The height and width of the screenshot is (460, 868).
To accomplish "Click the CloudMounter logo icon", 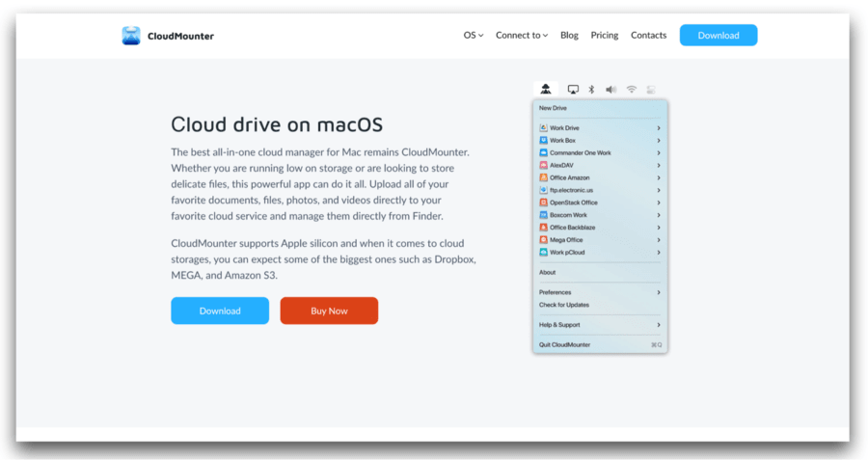I will [131, 36].
